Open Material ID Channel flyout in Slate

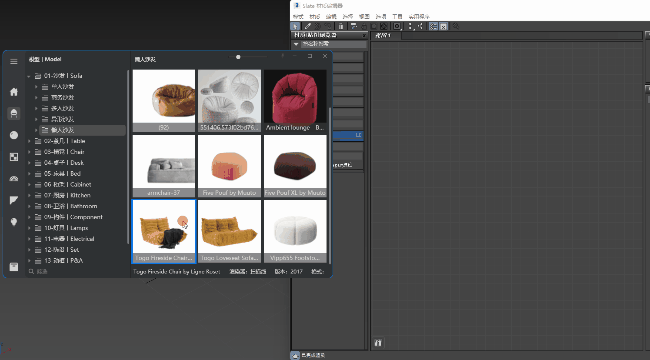[397, 26]
